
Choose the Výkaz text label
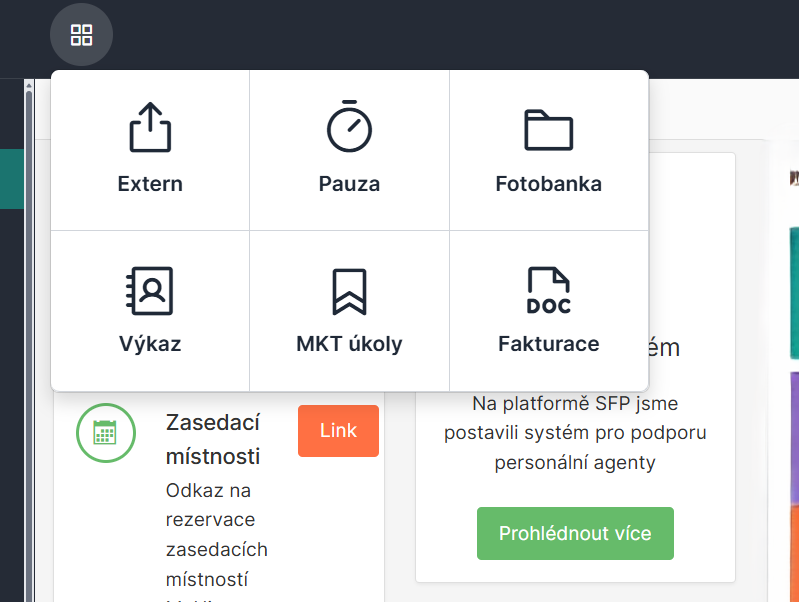click(x=150, y=344)
